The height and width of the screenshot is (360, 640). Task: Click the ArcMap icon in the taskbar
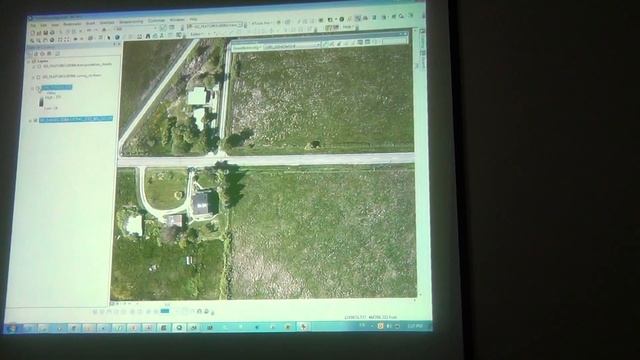click(180, 327)
